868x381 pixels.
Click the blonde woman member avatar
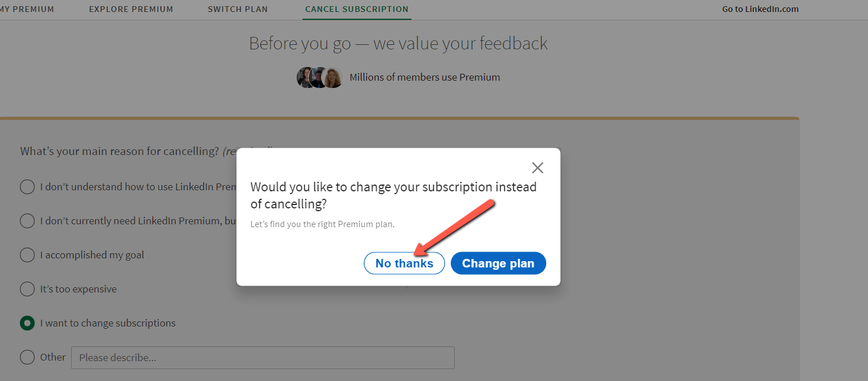pyautogui.click(x=334, y=78)
